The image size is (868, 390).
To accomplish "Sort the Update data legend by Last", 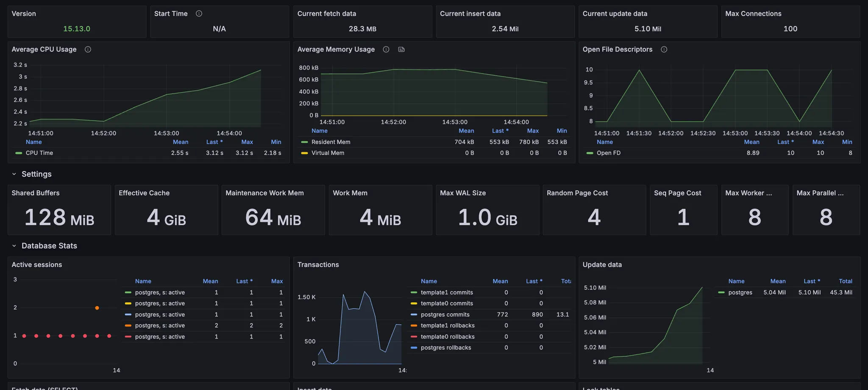I will point(812,281).
